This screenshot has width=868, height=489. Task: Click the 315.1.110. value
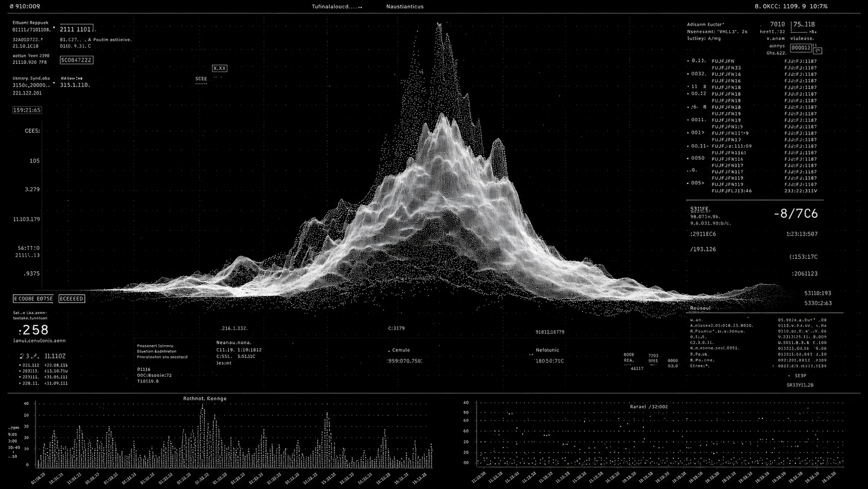point(75,85)
